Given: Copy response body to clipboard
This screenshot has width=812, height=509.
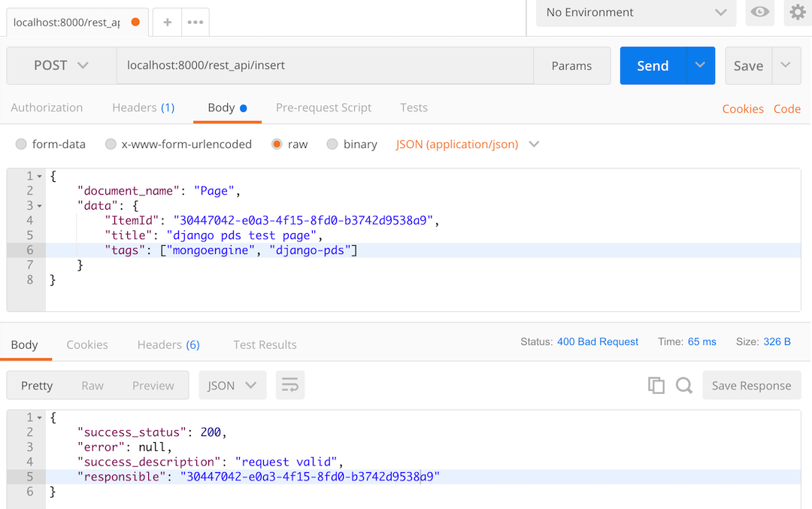Looking at the screenshot, I should pyautogui.click(x=656, y=386).
